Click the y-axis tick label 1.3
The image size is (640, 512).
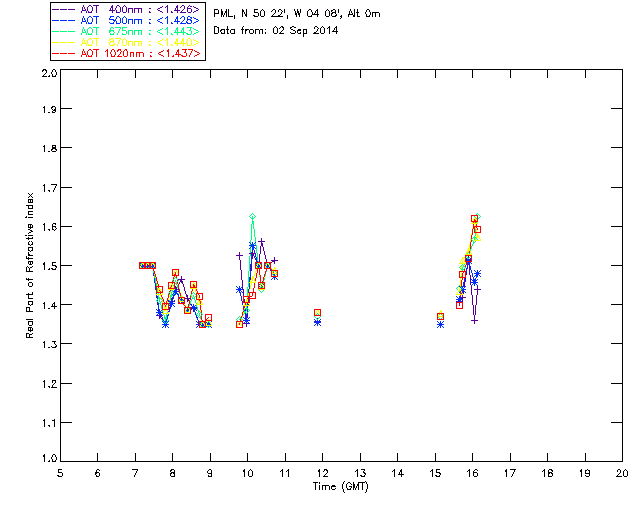click(49, 344)
